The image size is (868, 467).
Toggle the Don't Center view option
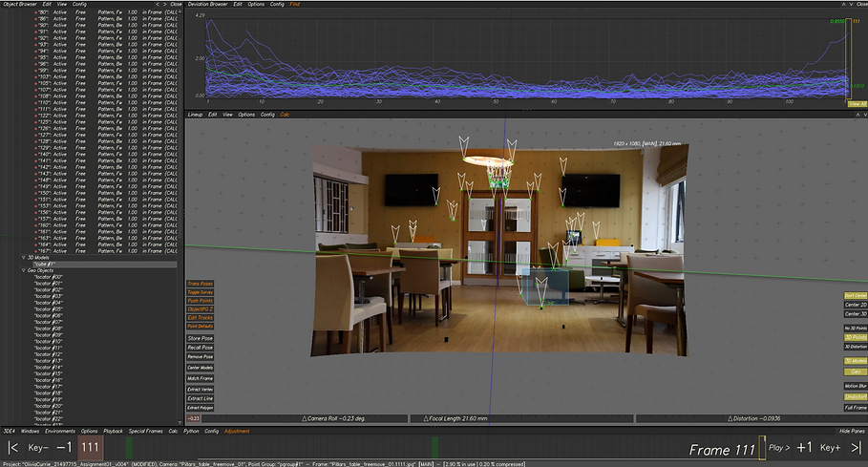856,296
